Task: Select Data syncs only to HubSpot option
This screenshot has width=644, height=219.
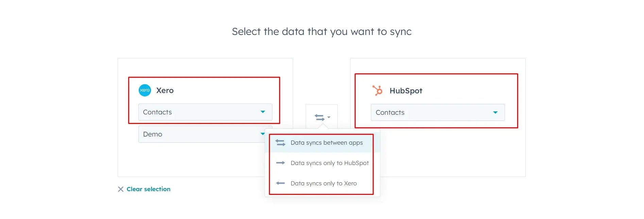Action: [x=329, y=163]
